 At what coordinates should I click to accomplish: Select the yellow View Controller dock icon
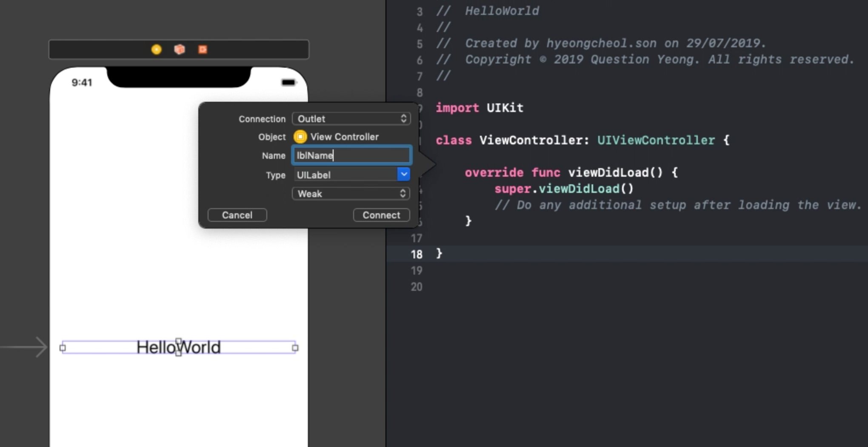pos(156,49)
